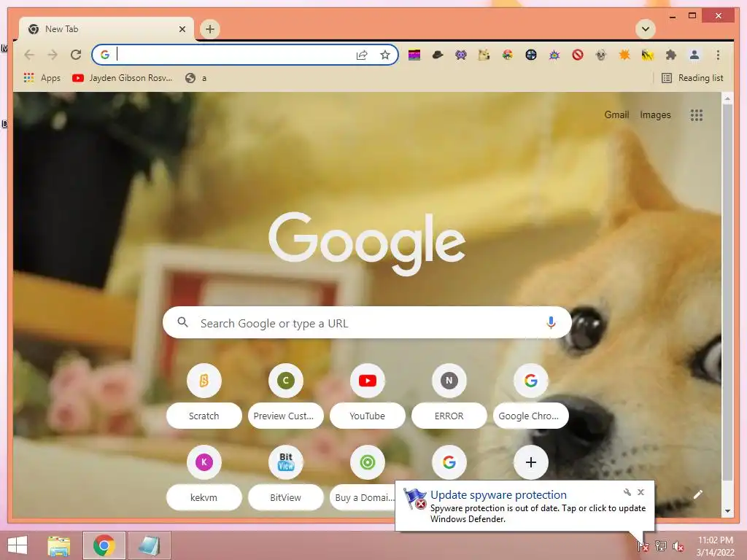The width and height of the screenshot is (747, 560).
Task: Click the browser forward arrow
Action: point(53,55)
